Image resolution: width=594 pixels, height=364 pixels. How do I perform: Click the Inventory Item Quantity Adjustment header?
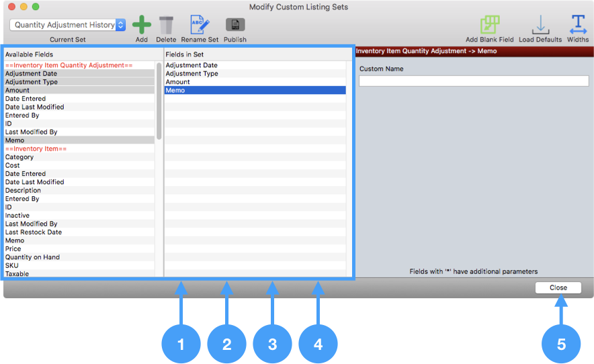coord(69,65)
